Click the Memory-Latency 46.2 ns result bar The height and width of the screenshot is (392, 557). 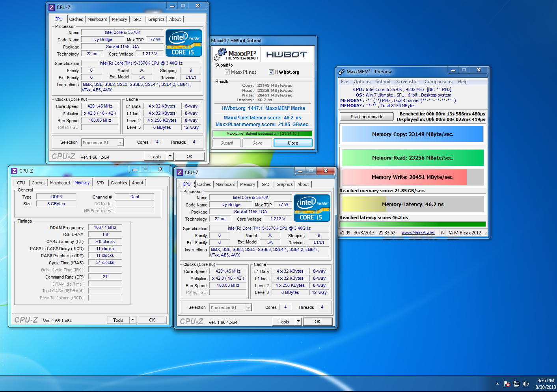click(413, 204)
